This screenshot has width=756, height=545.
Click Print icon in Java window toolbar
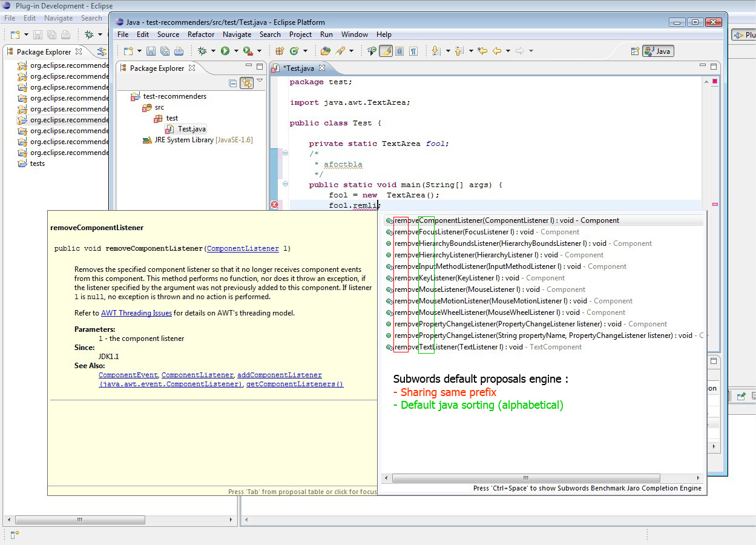coord(179,51)
